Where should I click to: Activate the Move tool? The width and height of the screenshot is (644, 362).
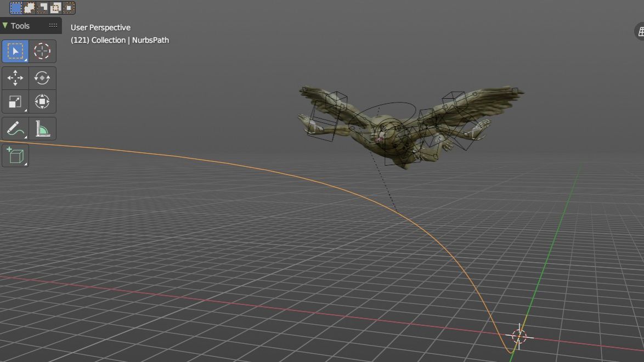pyautogui.click(x=15, y=78)
